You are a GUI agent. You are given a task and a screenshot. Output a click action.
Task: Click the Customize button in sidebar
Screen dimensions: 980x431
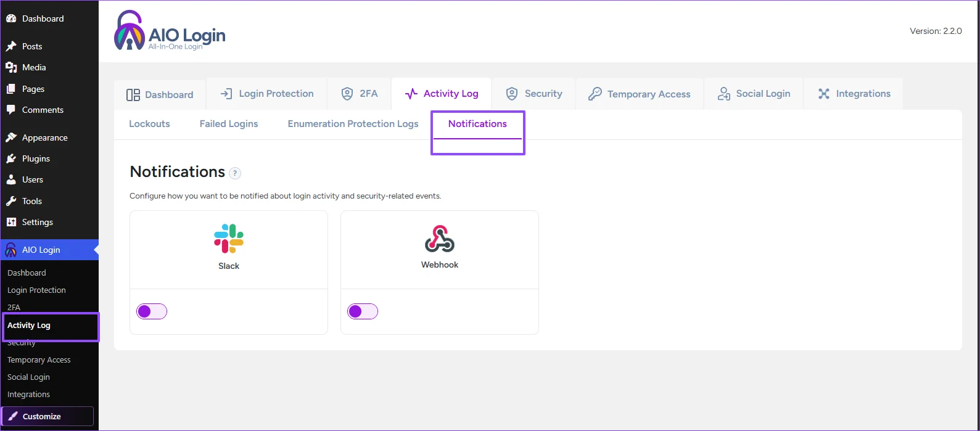coord(47,416)
